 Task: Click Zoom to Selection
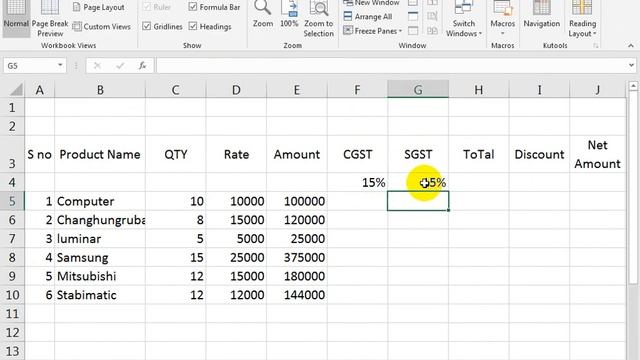(318, 19)
